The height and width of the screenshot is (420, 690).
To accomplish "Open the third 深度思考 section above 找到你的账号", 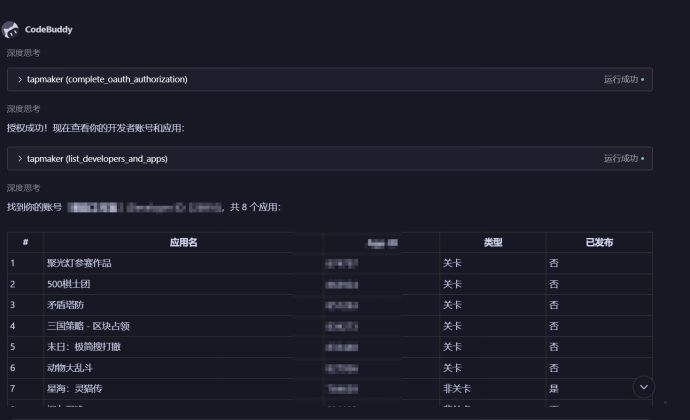I will 23,188.
